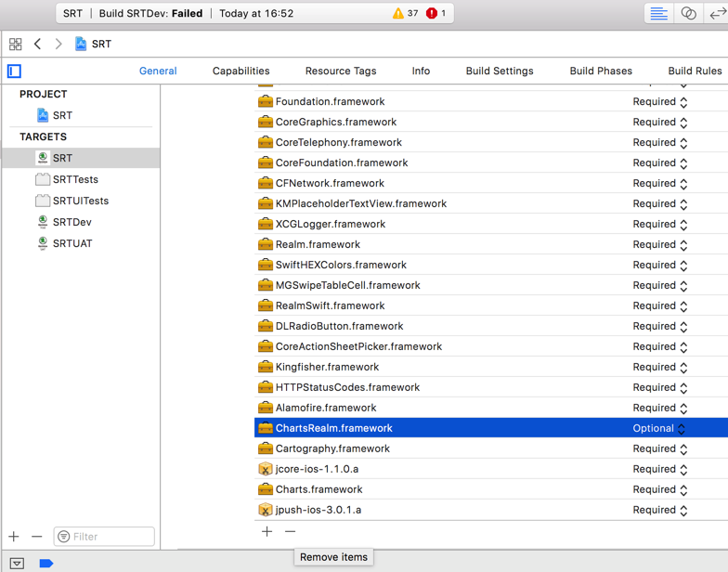
Task: Switch to the Build Rules tab
Action: click(695, 71)
